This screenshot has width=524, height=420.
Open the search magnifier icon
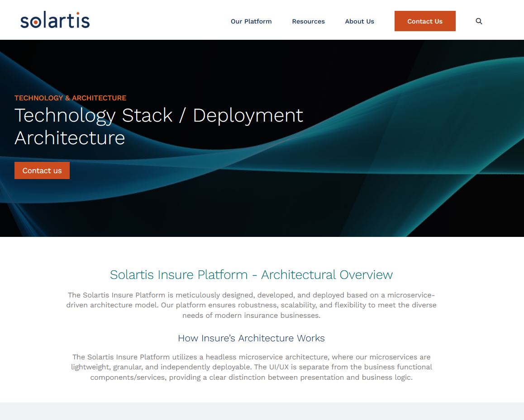tap(479, 21)
